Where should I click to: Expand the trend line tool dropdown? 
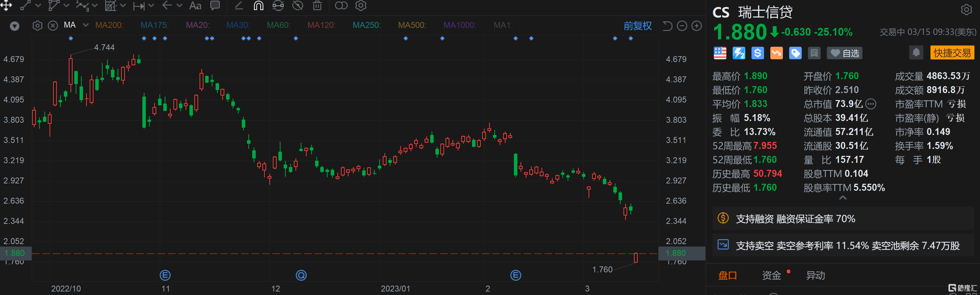38,6
